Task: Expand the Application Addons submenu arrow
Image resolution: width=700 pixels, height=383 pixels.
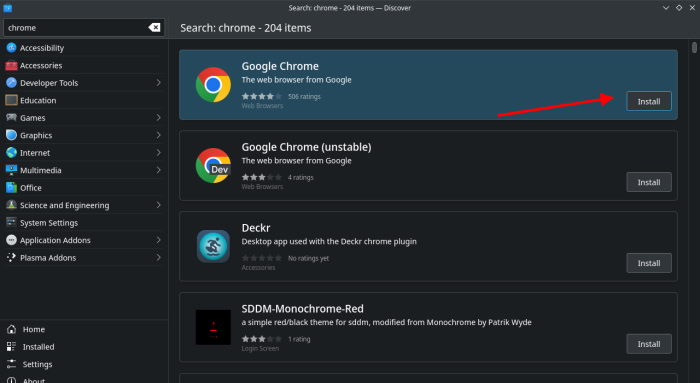Action: tap(158, 240)
